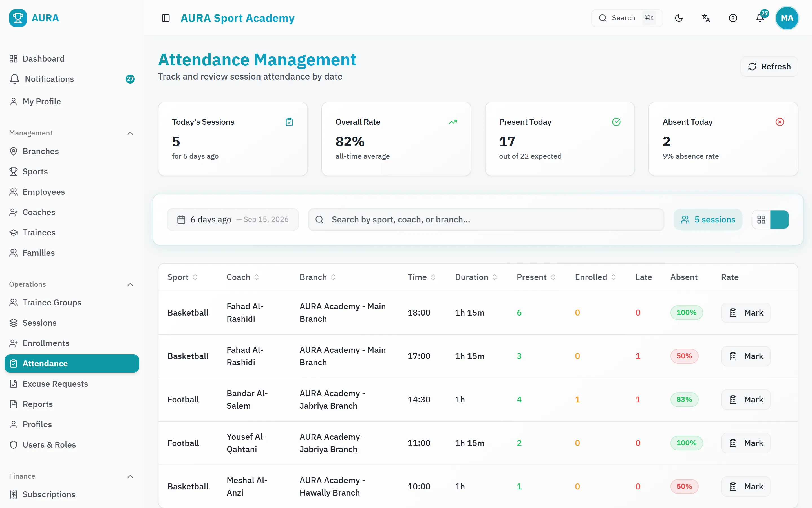The height and width of the screenshot is (508, 812).
Task: Open the Branches page
Action: point(72,151)
